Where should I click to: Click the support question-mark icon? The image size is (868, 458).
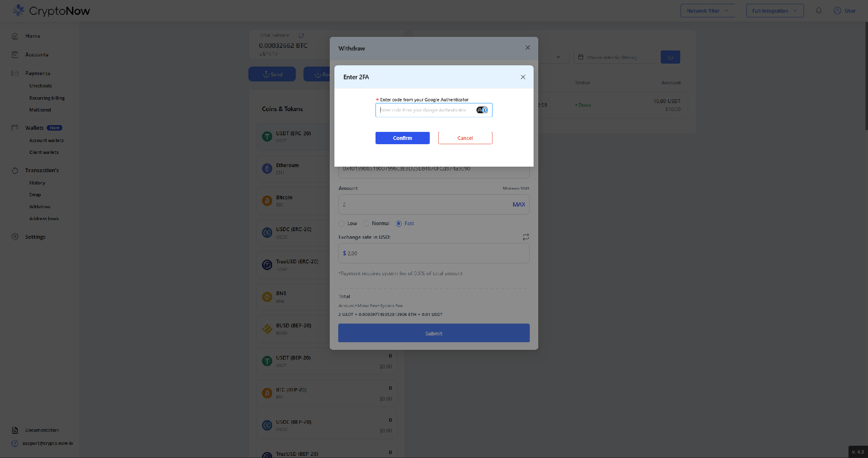pos(15,443)
